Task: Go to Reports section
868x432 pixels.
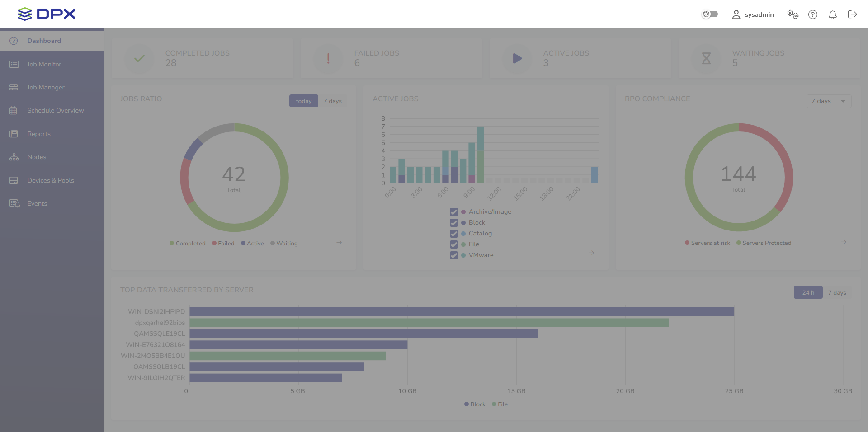Action: pos(38,134)
